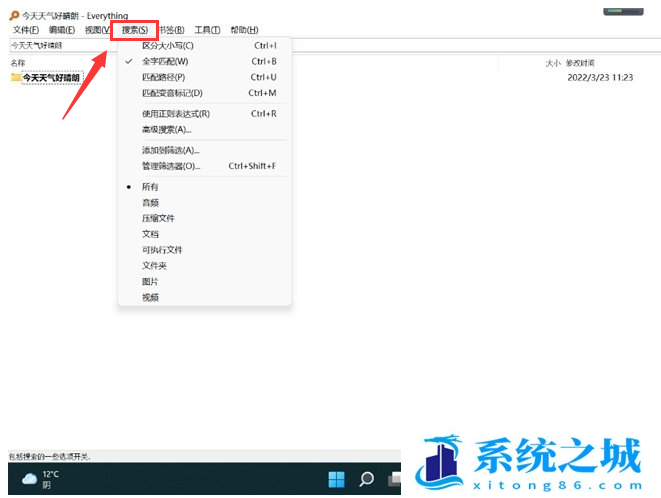Select the 视频 filter
This screenshot has height=498, width=661.
(x=205, y=297)
